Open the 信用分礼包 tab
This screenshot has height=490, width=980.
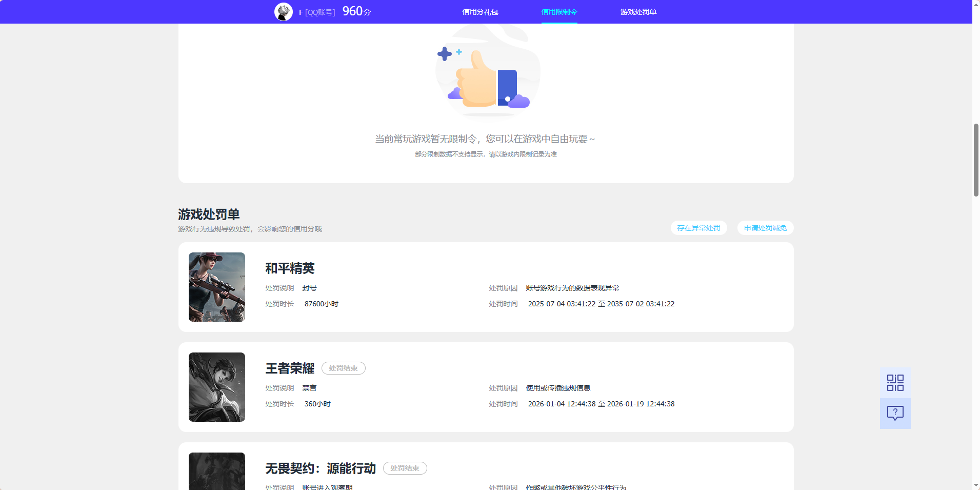point(480,12)
